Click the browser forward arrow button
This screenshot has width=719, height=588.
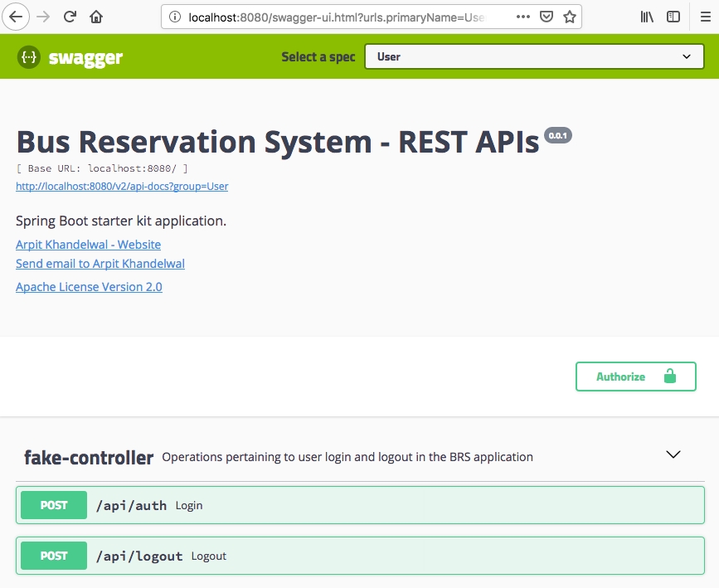[x=43, y=17]
